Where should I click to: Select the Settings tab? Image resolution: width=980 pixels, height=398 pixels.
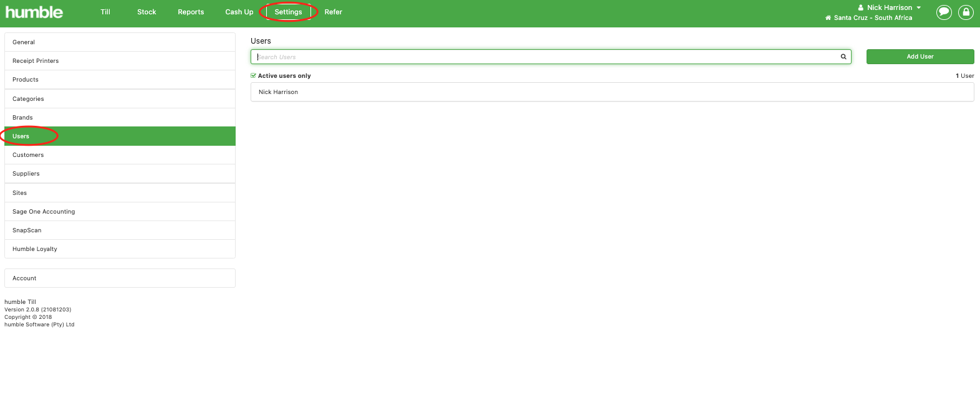pyautogui.click(x=288, y=12)
